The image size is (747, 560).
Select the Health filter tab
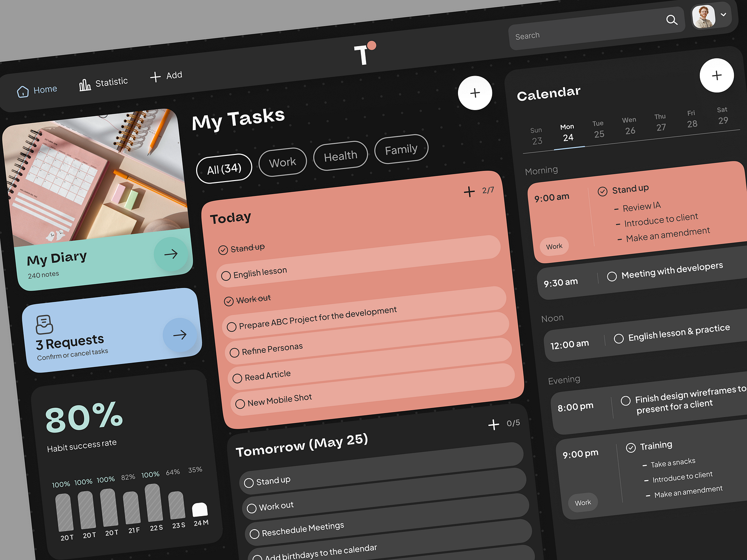(x=340, y=156)
